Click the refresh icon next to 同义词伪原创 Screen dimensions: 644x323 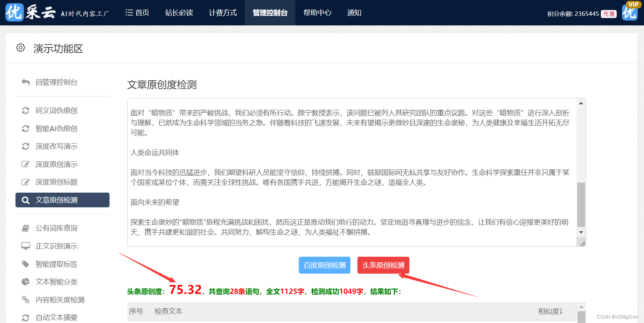click(x=25, y=110)
